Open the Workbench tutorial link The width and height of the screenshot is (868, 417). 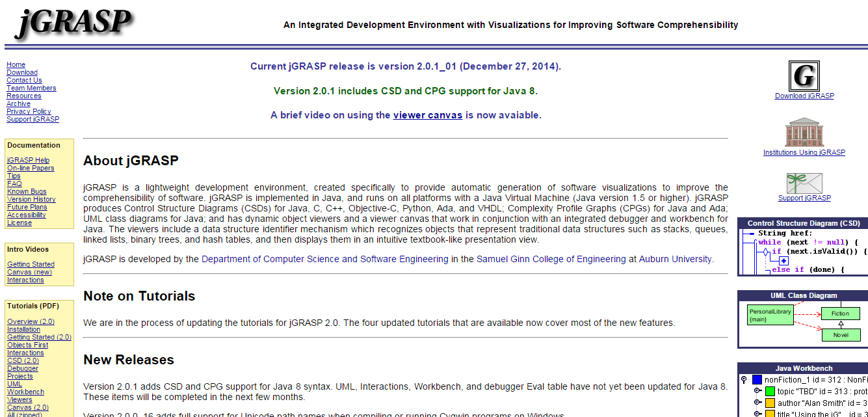(x=25, y=392)
